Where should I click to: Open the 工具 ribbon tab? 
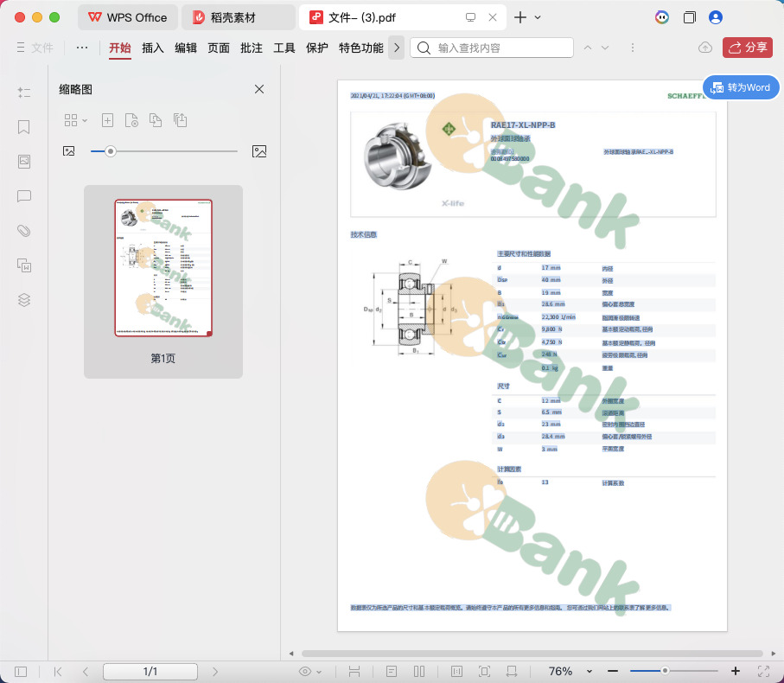pos(284,48)
